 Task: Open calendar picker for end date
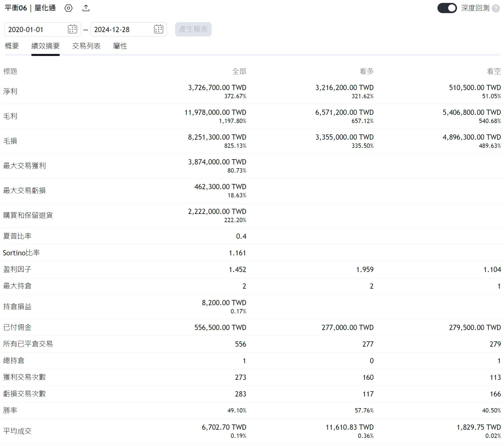point(158,29)
